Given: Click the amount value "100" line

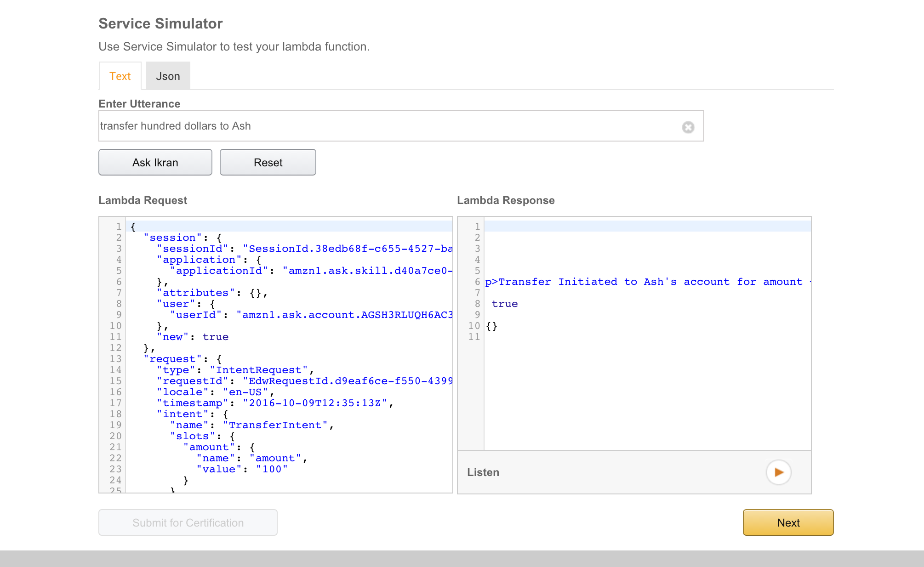Looking at the screenshot, I should [271, 469].
